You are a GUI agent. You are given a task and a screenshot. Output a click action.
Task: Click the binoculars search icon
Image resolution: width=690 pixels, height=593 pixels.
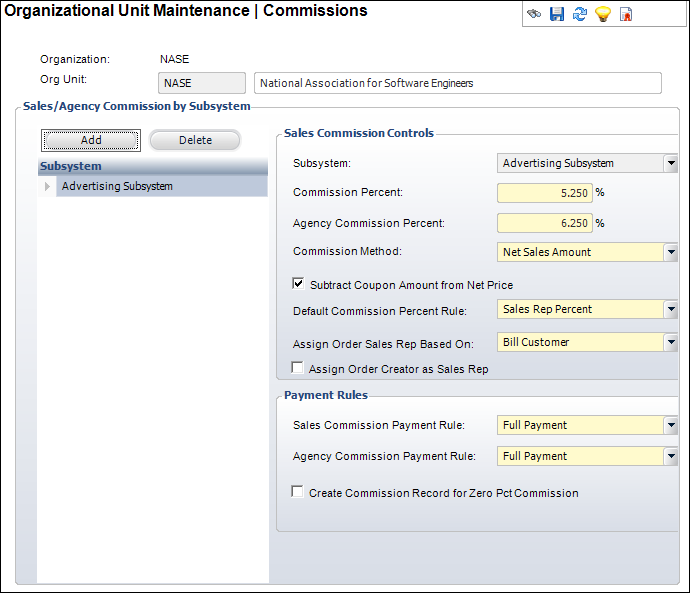pos(534,14)
